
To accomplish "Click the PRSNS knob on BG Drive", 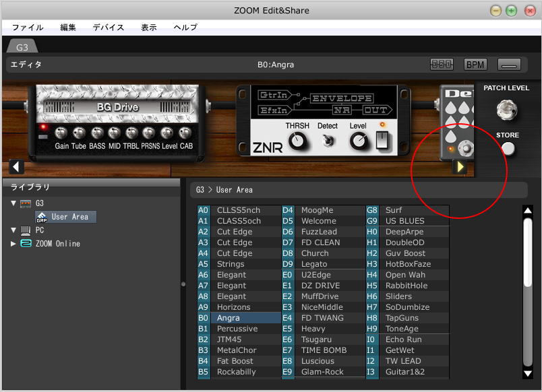I will click(x=149, y=133).
